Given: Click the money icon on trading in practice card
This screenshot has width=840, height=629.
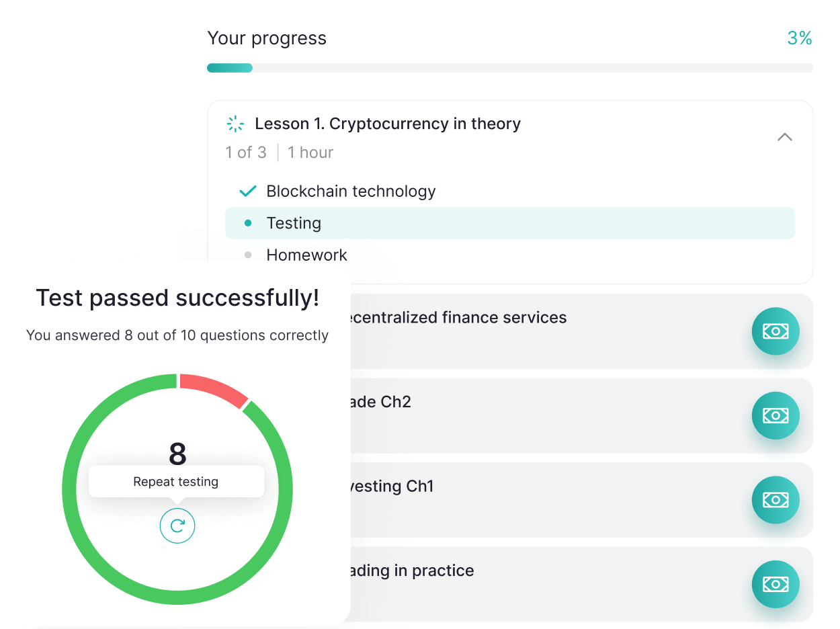Looking at the screenshot, I should (775, 585).
